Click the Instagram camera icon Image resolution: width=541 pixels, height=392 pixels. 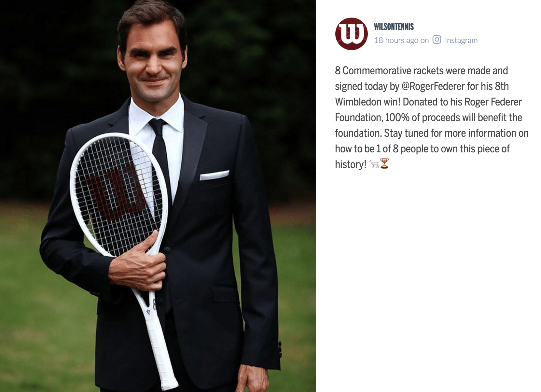pyautogui.click(x=437, y=40)
